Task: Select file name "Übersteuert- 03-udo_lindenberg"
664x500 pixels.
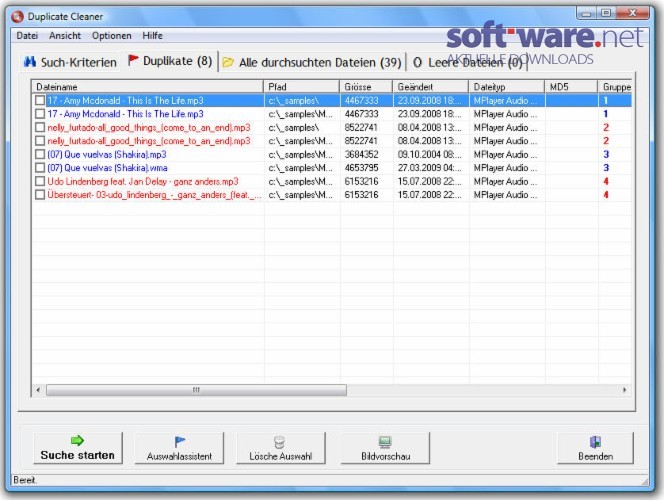Action: pos(154,195)
